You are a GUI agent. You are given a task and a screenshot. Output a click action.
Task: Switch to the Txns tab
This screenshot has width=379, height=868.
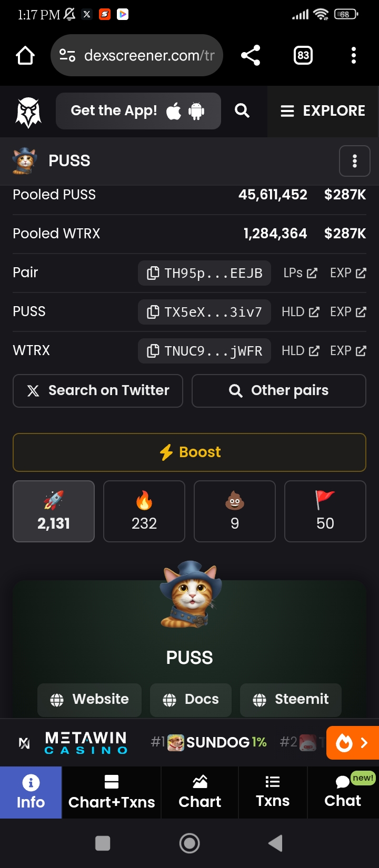tap(273, 792)
